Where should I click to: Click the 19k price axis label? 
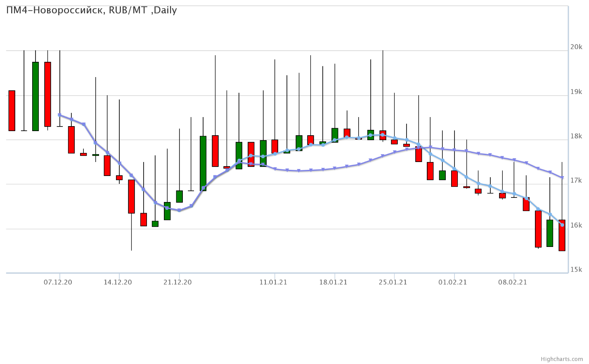coord(576,92)
